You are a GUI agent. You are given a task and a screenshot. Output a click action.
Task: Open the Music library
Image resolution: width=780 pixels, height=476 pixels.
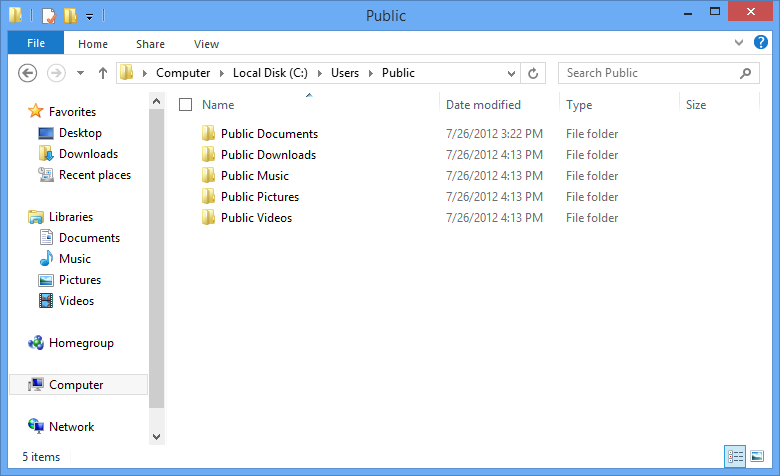pyautogui.click(x=75, y=259)
